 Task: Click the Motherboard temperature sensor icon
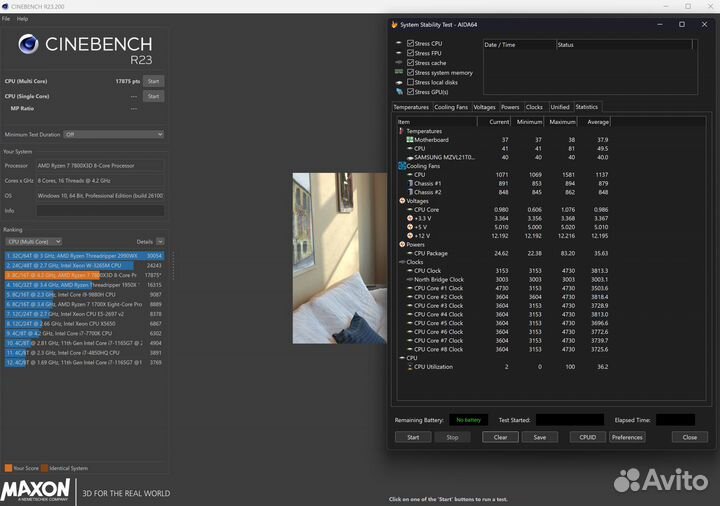coord(410,140)
